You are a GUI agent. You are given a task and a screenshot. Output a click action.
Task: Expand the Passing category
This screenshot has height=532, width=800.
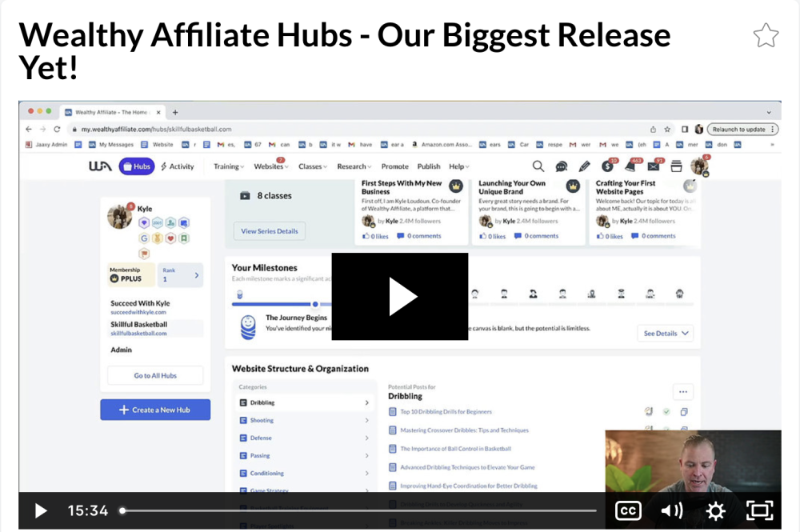coord(304,455)
